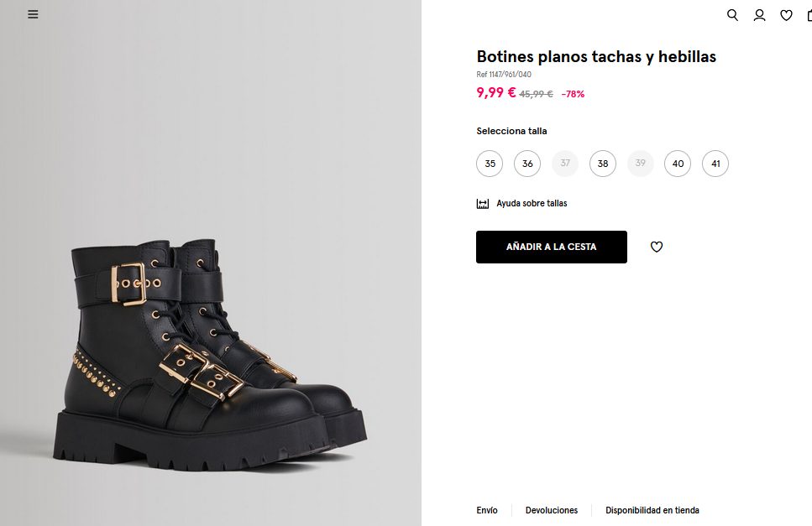Image resolution: width=812 pixels, height=526 pixels.
Task: Click the search magnifier icon
Action: [x=732, y=15]
